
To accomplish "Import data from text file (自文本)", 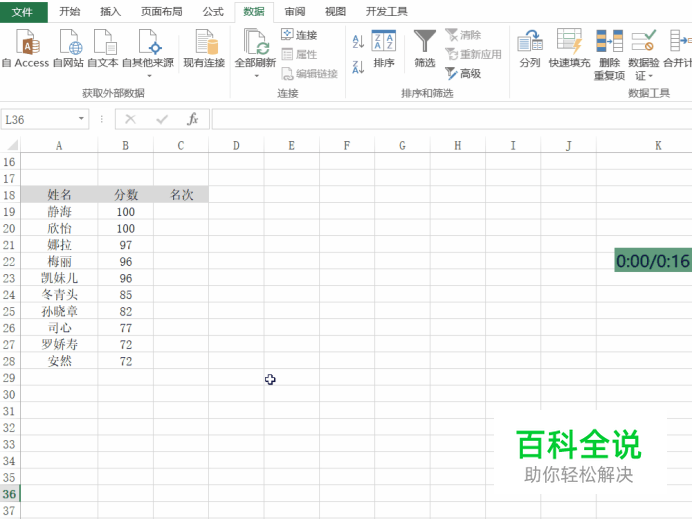I will 103,48.
